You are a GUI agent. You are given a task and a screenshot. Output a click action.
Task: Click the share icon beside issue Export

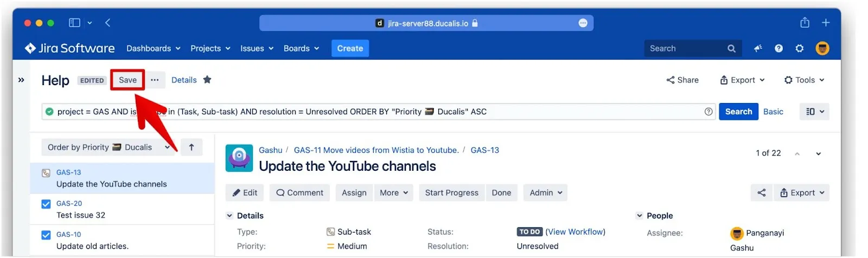[761, 193]
